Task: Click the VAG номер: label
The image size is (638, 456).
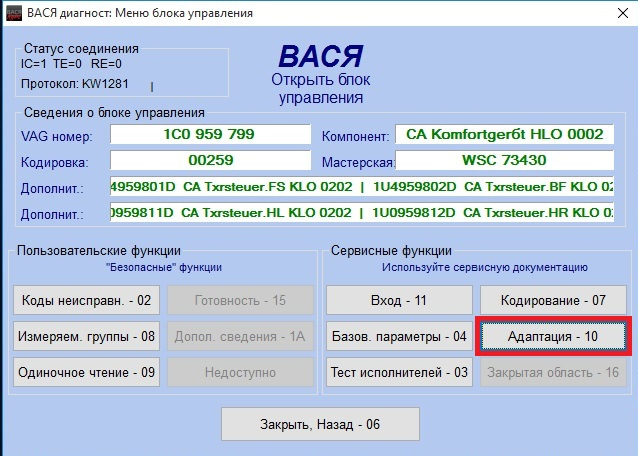Action: (x=57, y=136)
